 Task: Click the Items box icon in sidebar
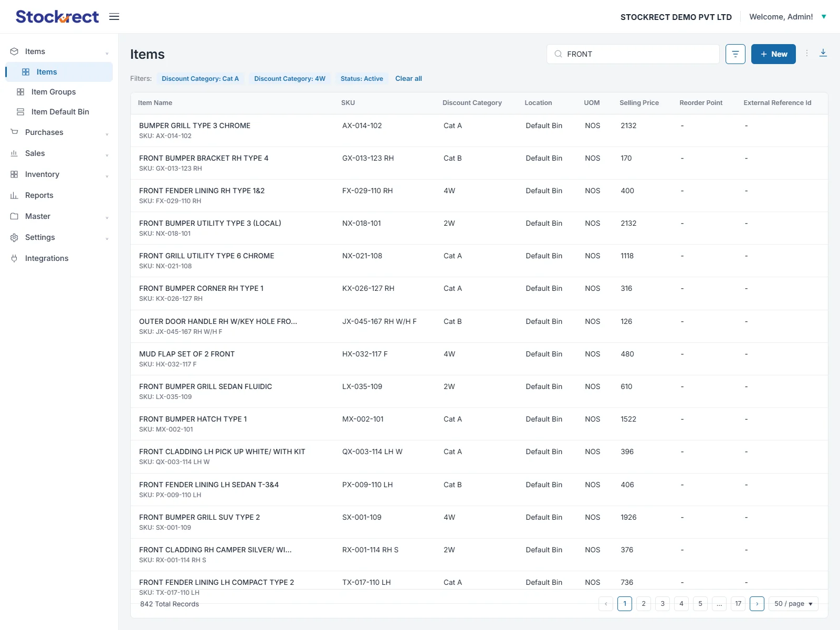click(x=14, y=51)
